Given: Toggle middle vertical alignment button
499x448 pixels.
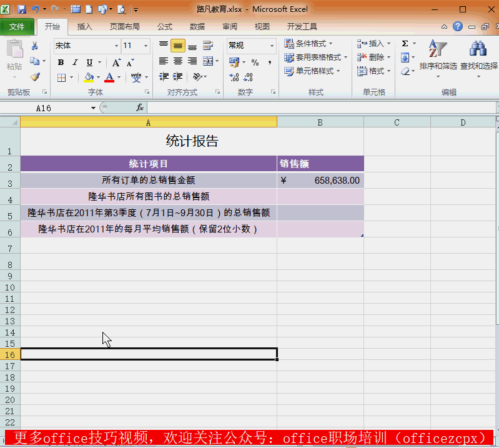Looking at the screenshot, I should tap(177, 46).
